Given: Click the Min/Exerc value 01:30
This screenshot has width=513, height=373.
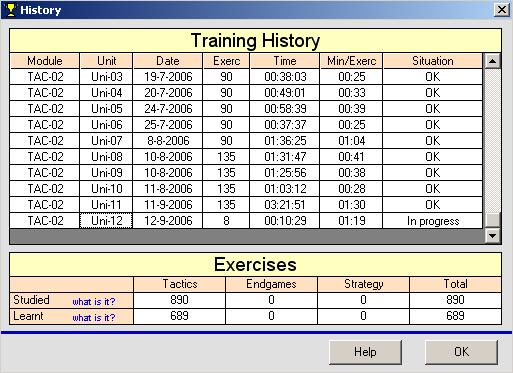Looking at the screenshot, I should point(352,205).
